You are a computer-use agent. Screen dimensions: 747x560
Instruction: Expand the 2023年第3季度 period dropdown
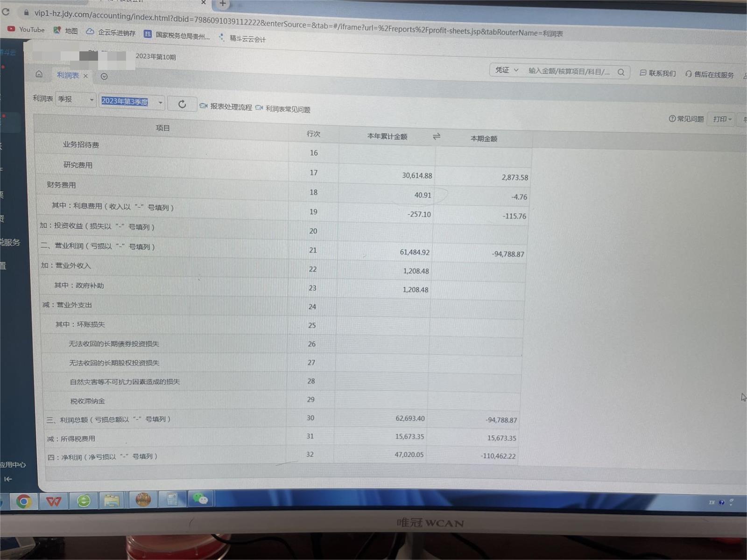[160, 102]
